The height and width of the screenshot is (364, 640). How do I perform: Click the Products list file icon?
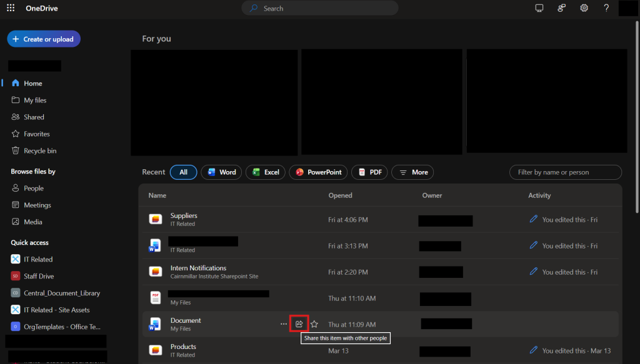pyautogui.click(x=156, y=350)
